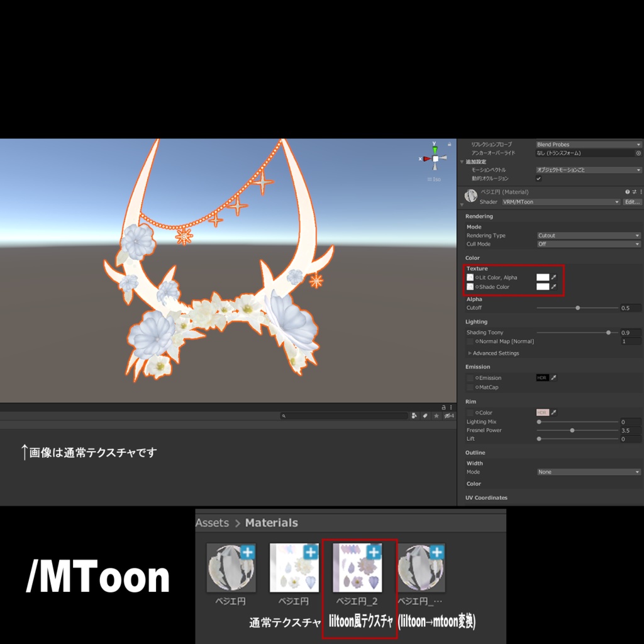This screenshot has width=644, height=644.
Task: Open material preset settings icon
Action: point(634,192)
